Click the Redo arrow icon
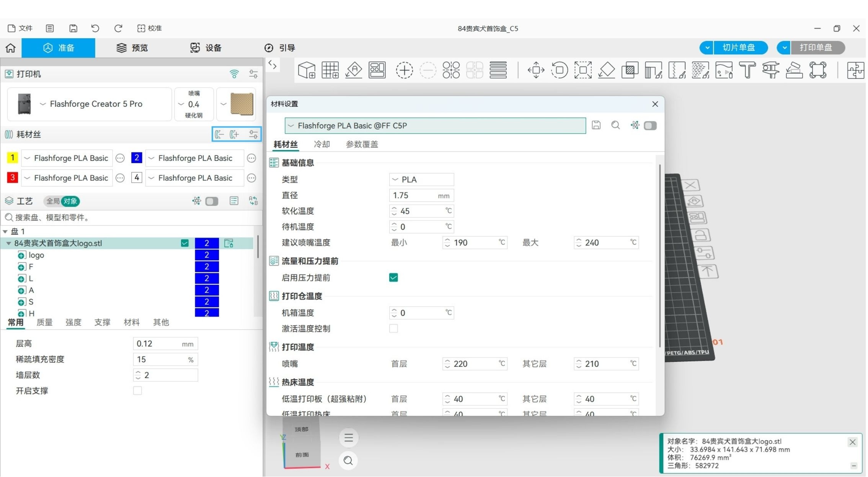868x477 pixels. (x=118, y=28)
